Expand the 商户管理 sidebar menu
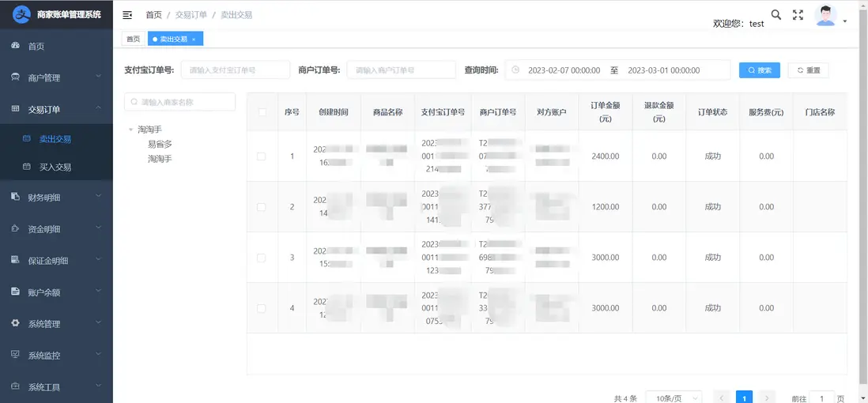Viewport: 868px width, 403px height. (x=56, y=77)
